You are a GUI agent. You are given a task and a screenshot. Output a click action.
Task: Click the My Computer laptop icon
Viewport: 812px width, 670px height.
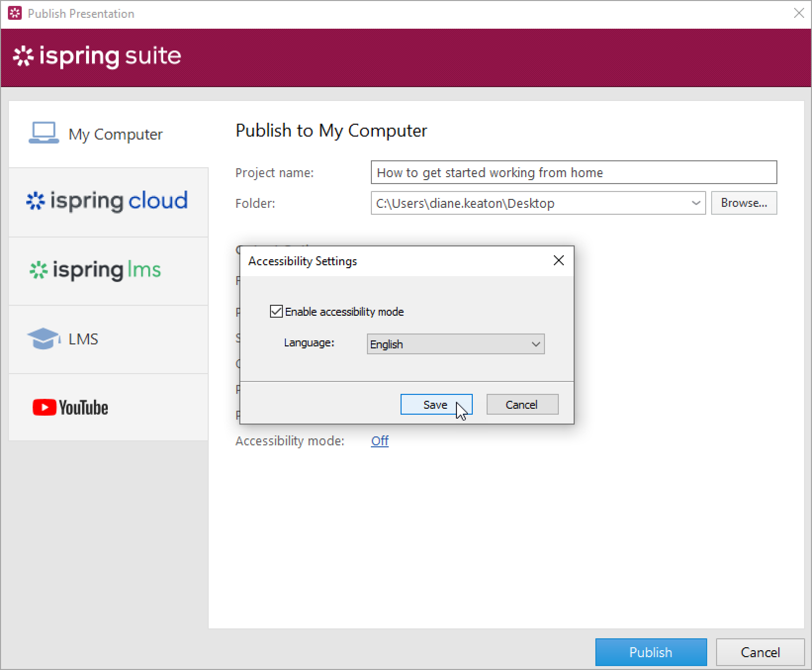(x=44, y=133)
